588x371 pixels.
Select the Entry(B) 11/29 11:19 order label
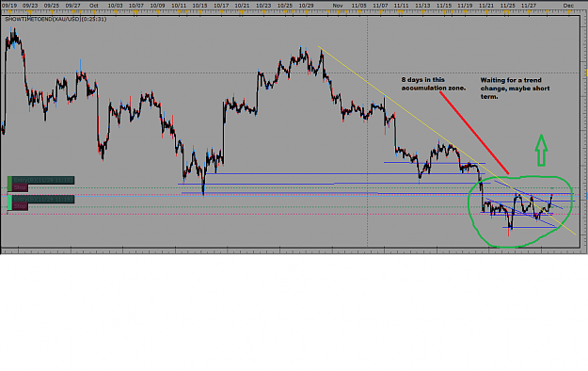[43, 199]
